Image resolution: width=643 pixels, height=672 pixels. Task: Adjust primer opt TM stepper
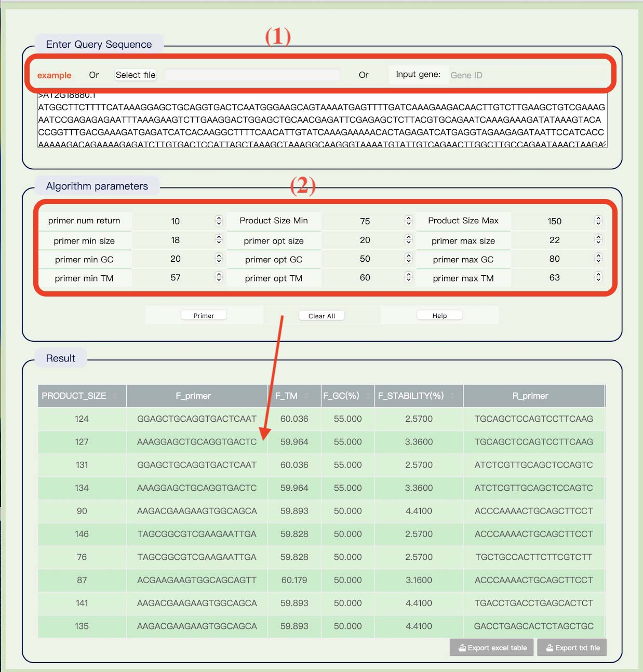[409, 277]
